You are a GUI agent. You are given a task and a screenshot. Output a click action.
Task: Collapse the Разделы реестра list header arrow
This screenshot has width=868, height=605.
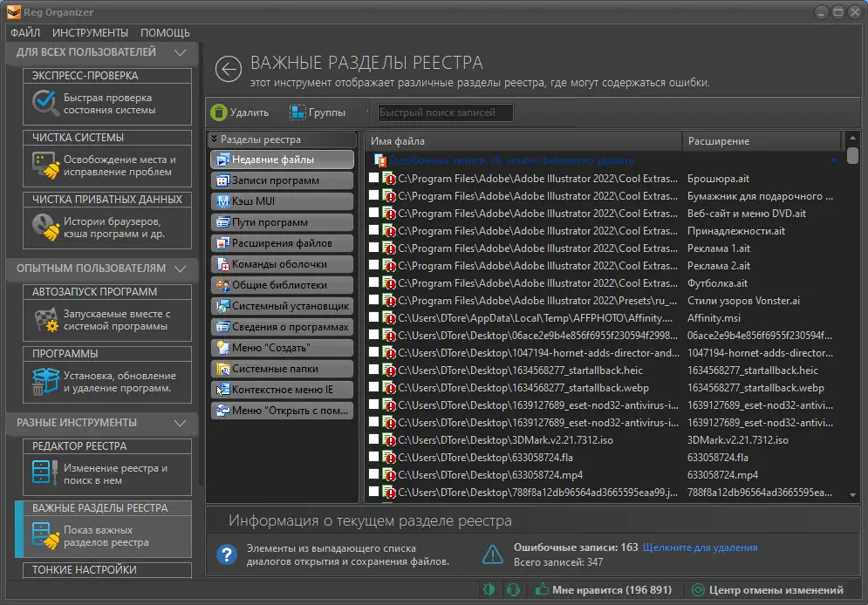215,139
